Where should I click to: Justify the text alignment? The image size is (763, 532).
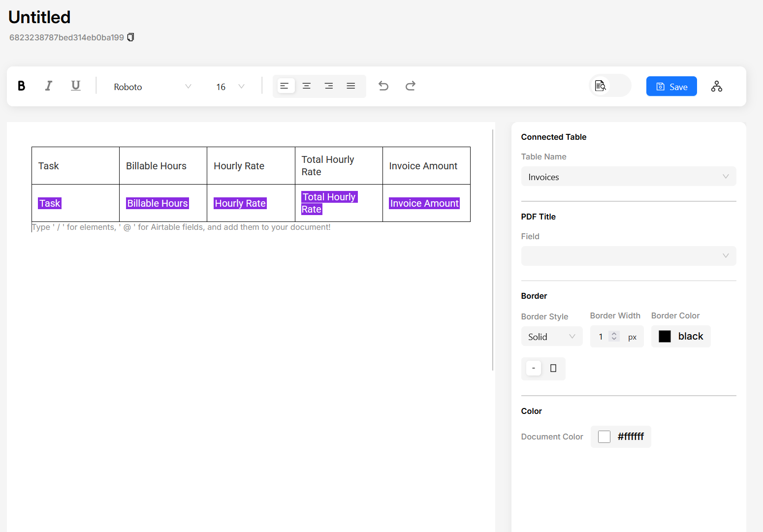click(351, 86)
